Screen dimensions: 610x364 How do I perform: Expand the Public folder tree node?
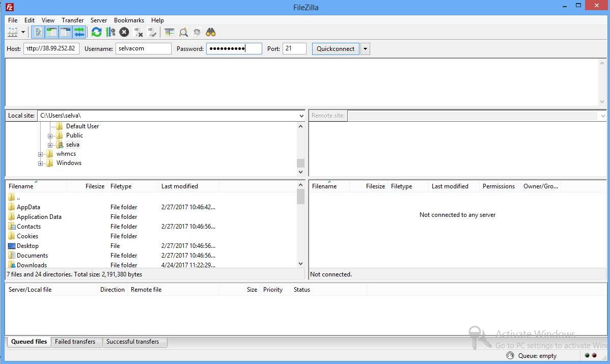click(x=50, y=136)
